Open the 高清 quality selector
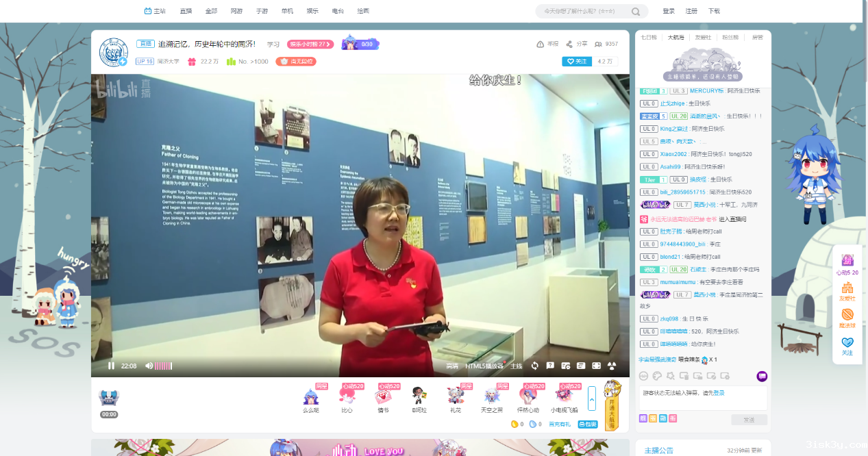Screen dimensions: 868x456 [452, 366]
